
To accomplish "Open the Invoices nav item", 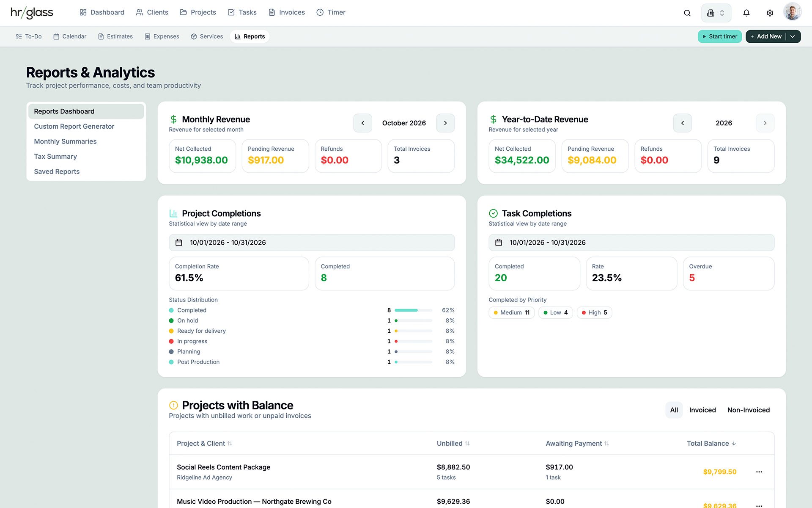I will (x=286, y=12).
